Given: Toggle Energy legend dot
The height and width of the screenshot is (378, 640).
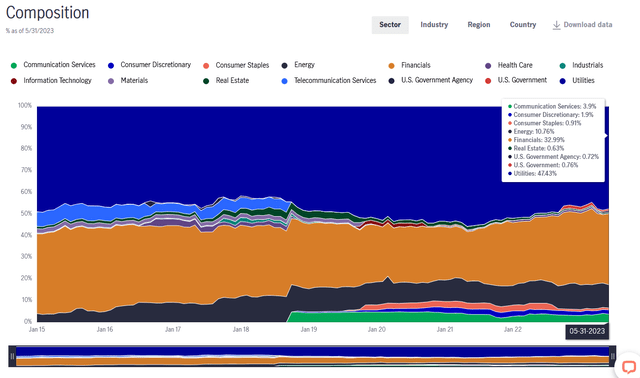Looking at the screenshot, I should (284, 65).
